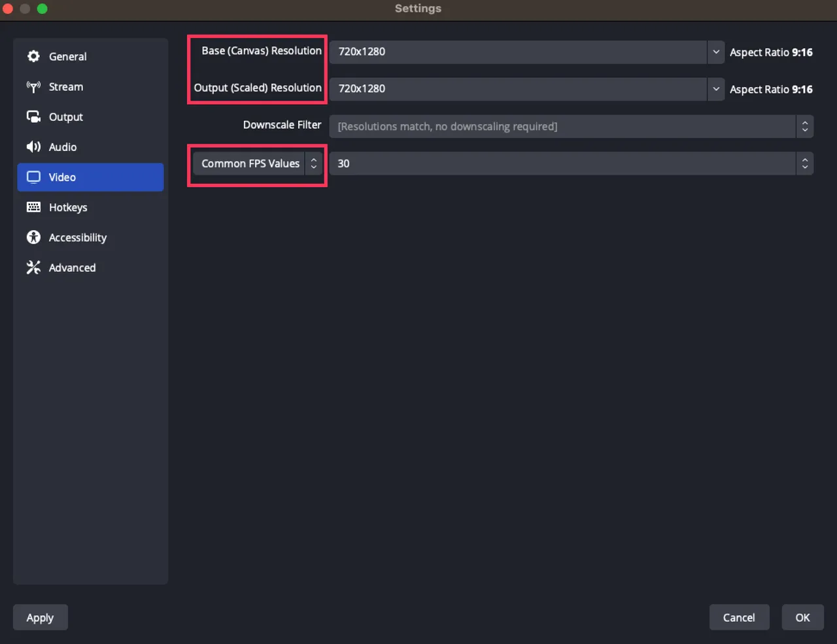837x644 pixels.
Task: Click the Stream antenna icon
Action: [33, 86]
